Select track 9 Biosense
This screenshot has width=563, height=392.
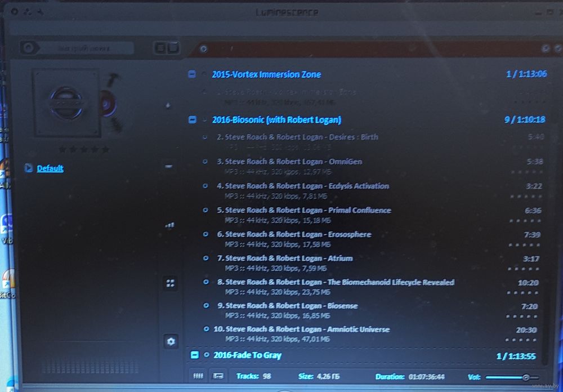tap(288, 306)
